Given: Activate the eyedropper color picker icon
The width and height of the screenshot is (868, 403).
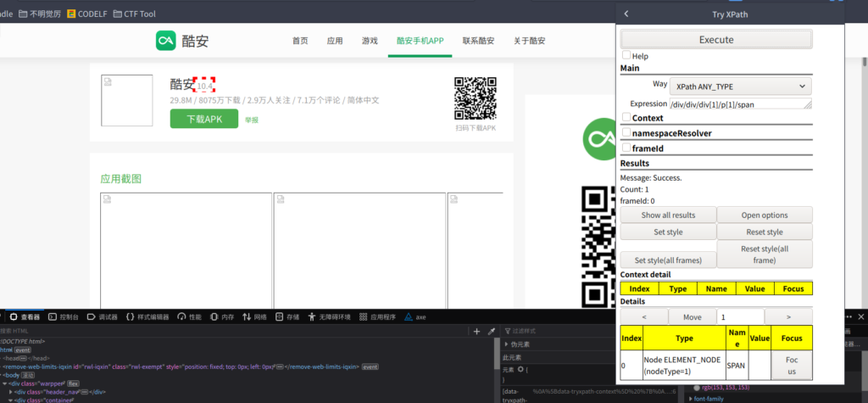Looking at the screenshot, I should [491, 332].
